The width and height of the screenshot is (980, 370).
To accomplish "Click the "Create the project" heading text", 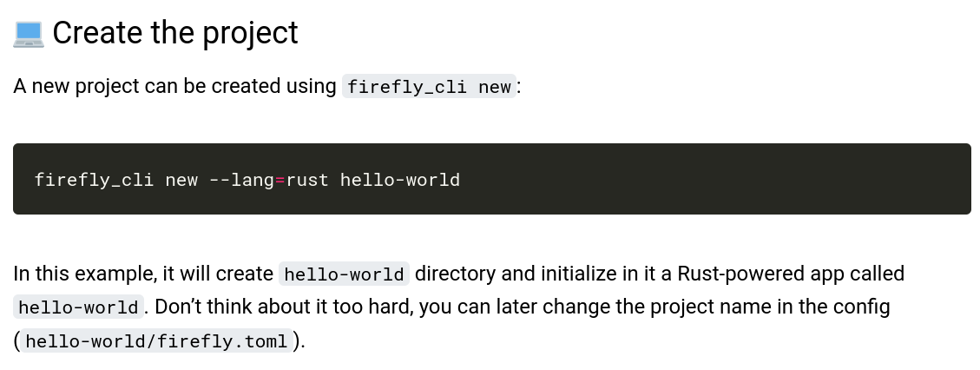I will [174, 33].
